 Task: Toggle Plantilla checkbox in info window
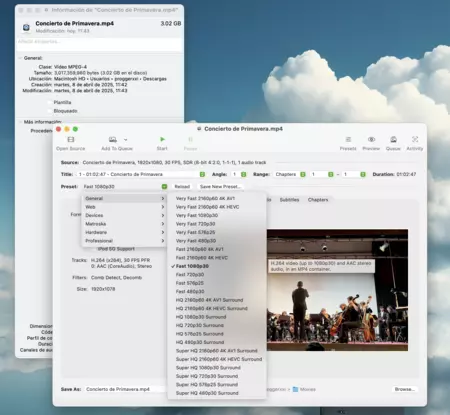click(x=50, y=102)
